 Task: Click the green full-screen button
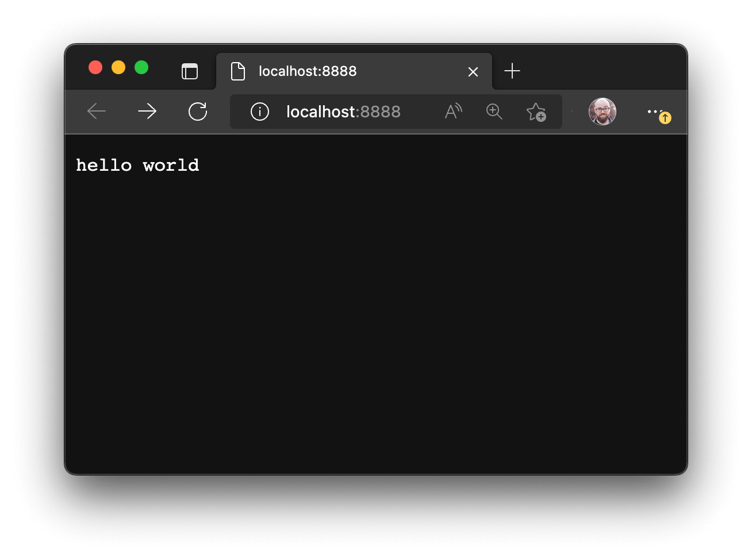tap(141, 67)
